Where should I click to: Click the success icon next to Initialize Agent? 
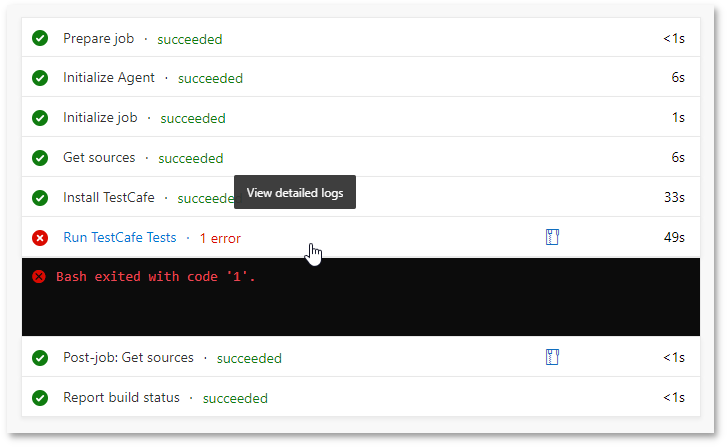click(40, 78)
